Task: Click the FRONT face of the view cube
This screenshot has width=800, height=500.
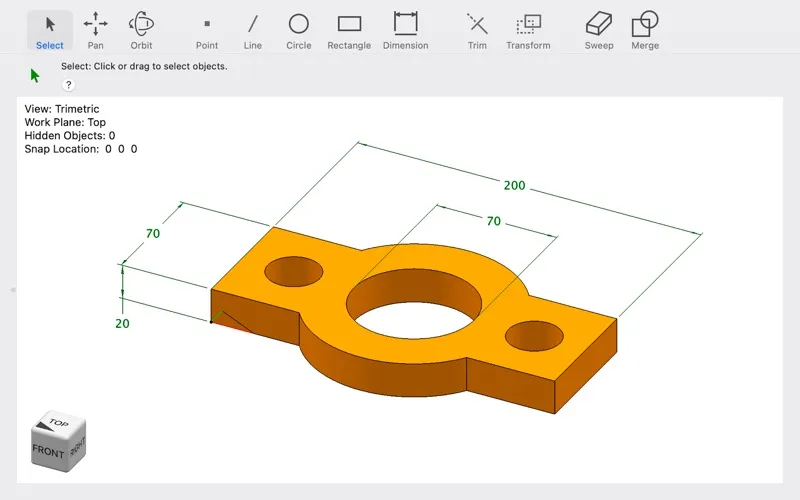Action: click(48, 451)
